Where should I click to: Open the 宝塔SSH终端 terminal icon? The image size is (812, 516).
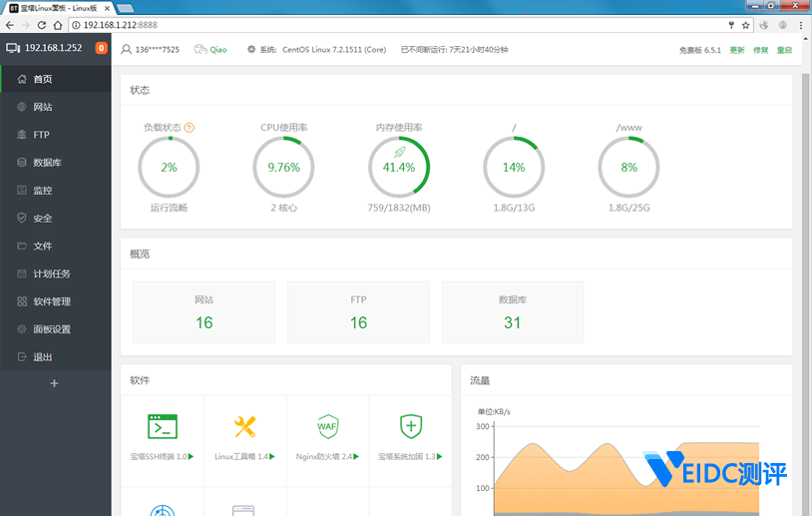[163, 427]
